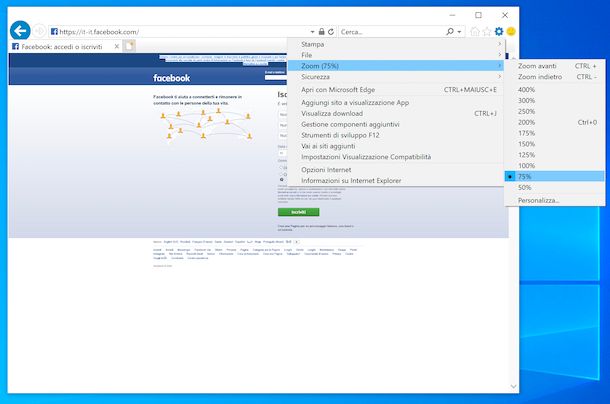610x404 pixels.
Task: Click the gear tools icon
Action: pos(499,32)
